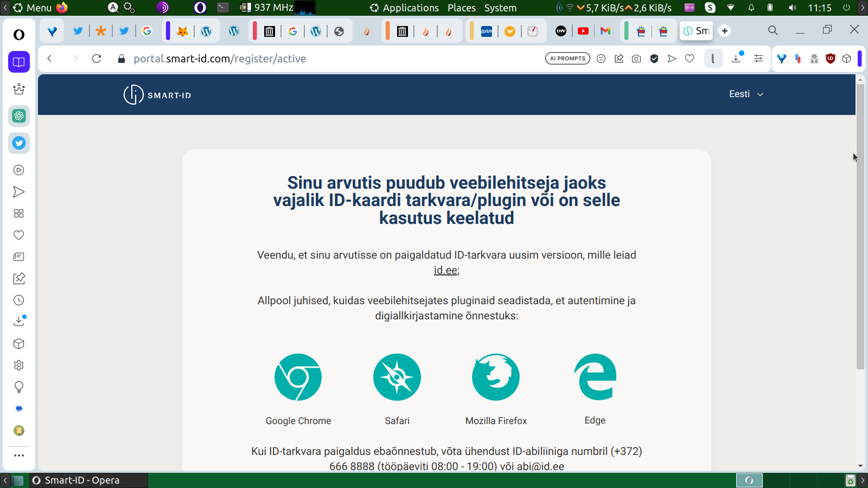Click the Google Chrome label

(x=298, y=421)
